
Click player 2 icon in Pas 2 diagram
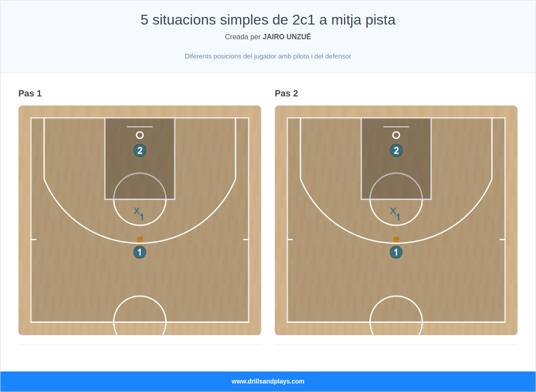(396, 150)
